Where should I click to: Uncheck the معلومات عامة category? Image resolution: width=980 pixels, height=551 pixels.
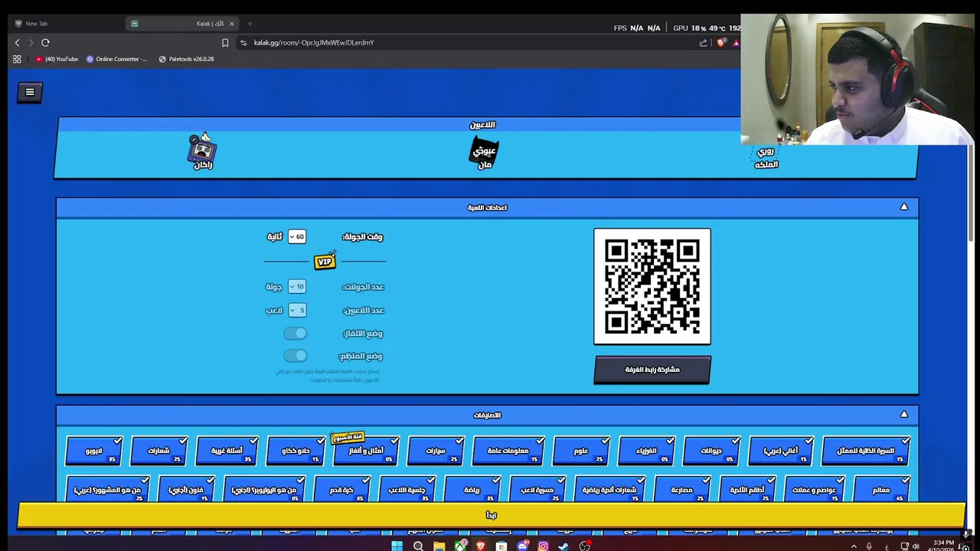tap(508, 451)
